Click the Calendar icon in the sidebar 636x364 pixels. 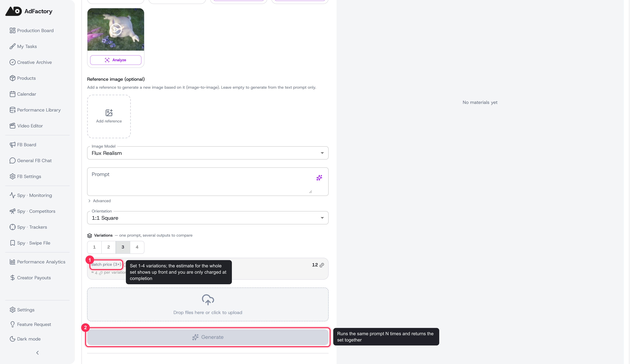[13, 94]
